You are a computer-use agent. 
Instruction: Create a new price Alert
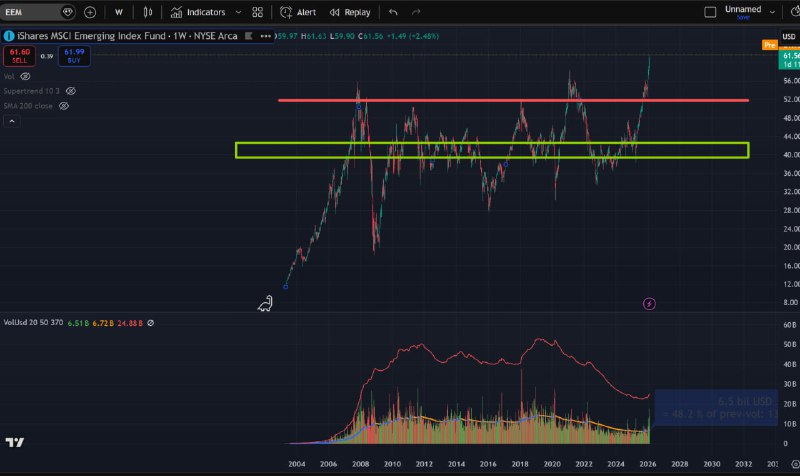[x=298, y=12]
